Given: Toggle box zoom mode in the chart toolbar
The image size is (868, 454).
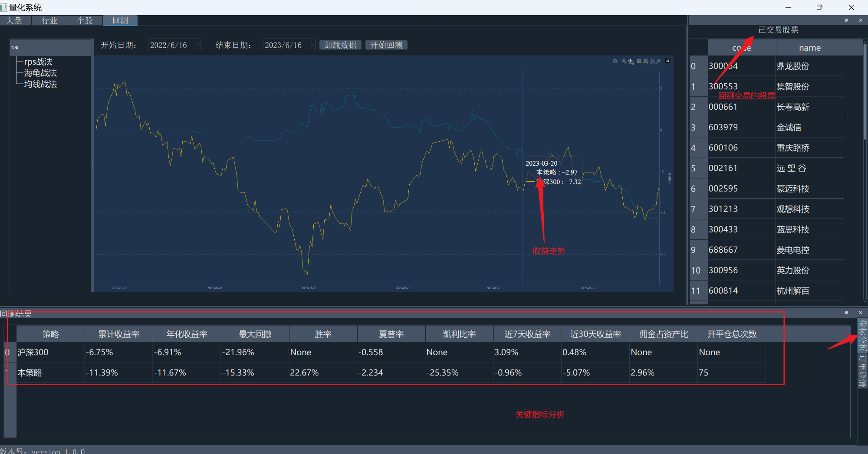Looking at the screenshot, I should coord(624,61).
